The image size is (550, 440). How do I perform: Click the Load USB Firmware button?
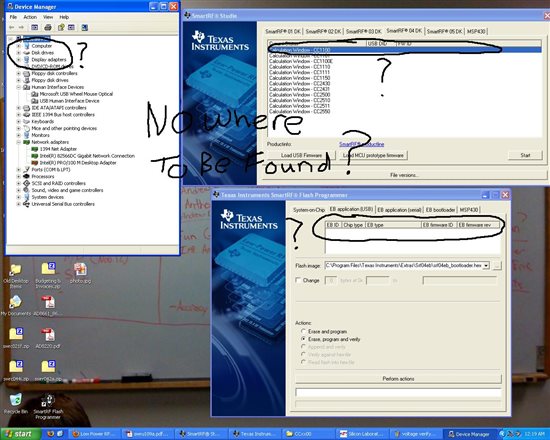pyautogui.click(x=301, y=155)
